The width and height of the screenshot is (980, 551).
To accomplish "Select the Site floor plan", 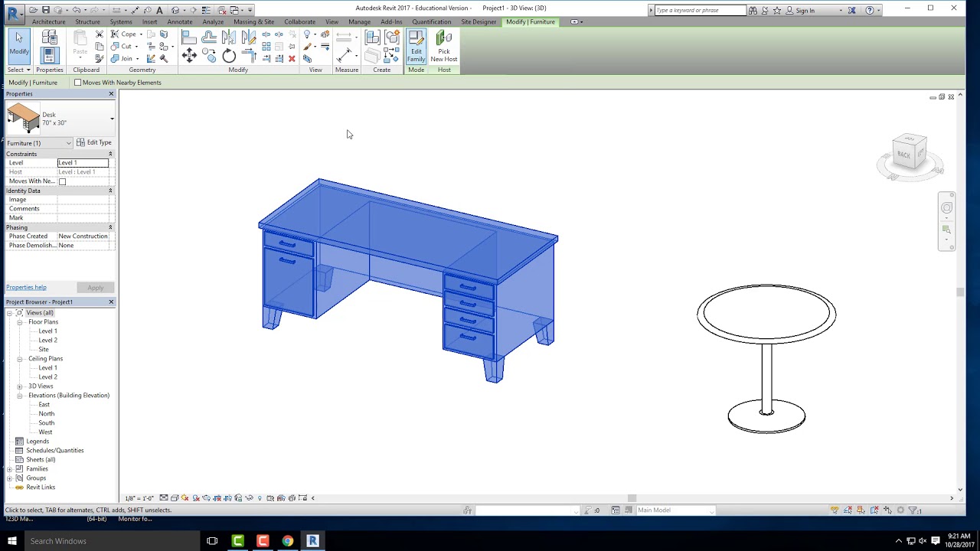I will click(x=44, y=350).
